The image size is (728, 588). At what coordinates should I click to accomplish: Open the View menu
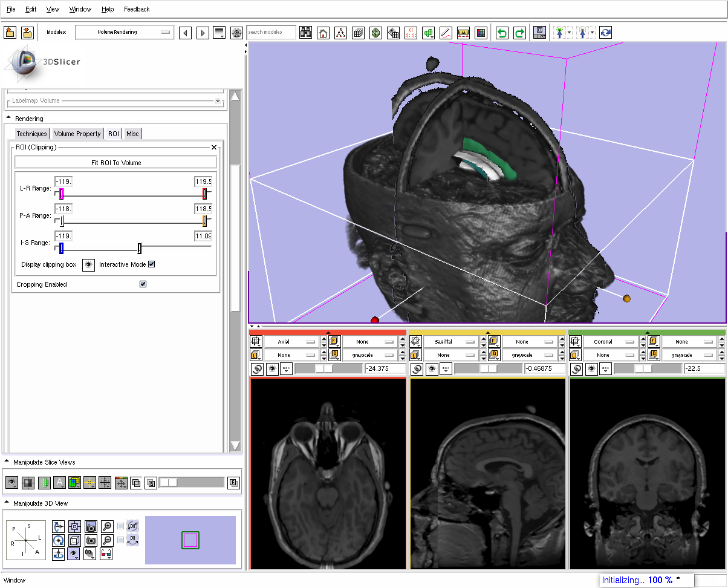[53, 9]
